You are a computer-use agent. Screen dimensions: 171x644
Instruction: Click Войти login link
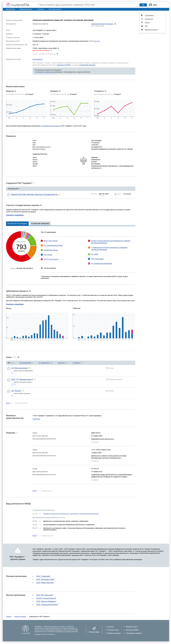point(155,5)
